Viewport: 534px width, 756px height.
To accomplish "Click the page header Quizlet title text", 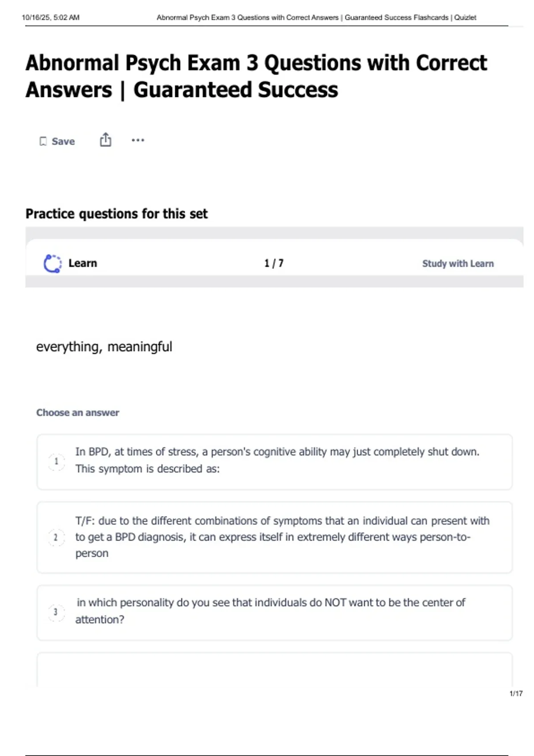I will point(316,18).
